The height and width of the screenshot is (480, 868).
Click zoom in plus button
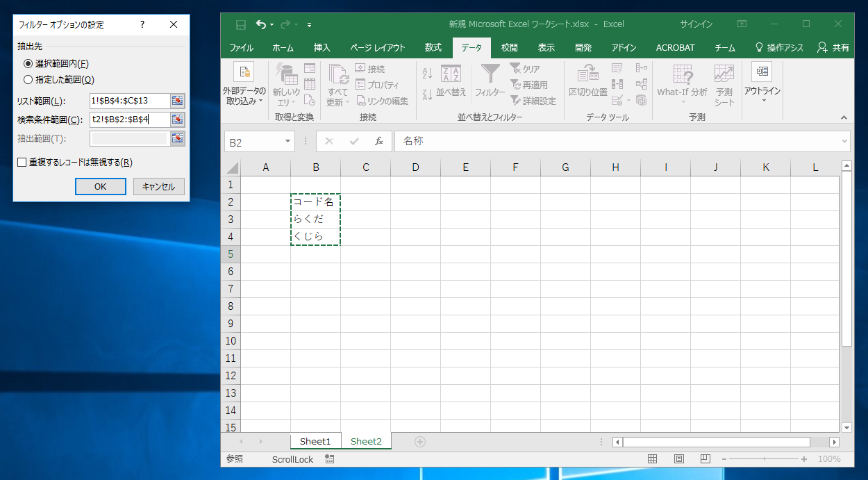(x=804, y=459)
